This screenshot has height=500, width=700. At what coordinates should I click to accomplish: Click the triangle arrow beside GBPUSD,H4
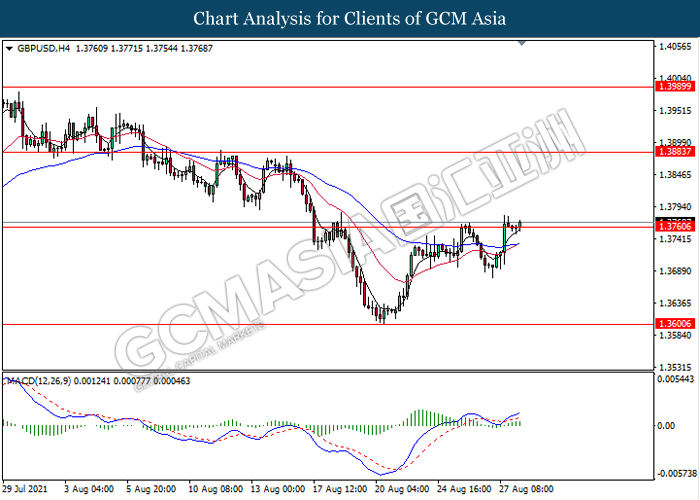9,47
